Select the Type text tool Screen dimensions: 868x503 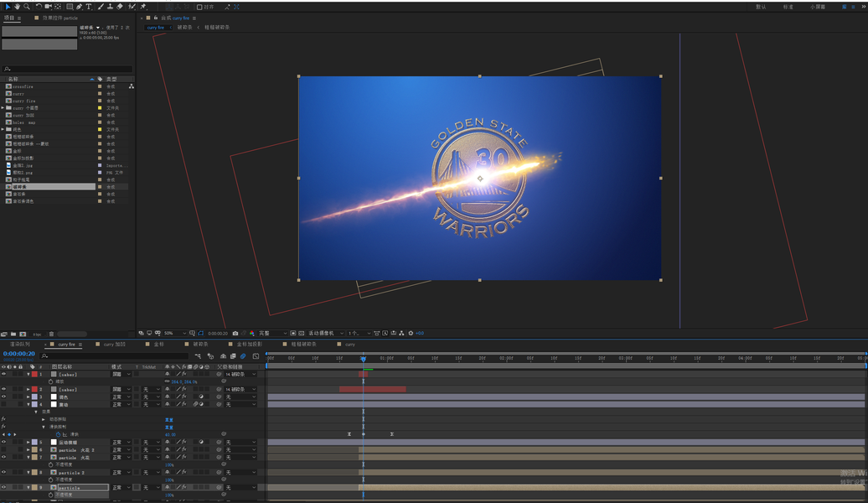[x=89, y=7]
